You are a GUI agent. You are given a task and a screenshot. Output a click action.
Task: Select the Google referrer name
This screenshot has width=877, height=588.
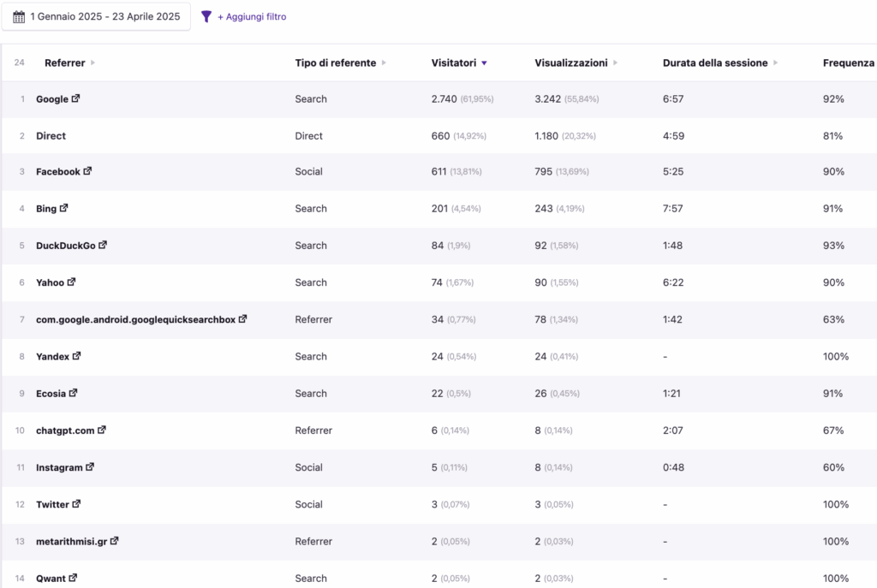point(52,99)
